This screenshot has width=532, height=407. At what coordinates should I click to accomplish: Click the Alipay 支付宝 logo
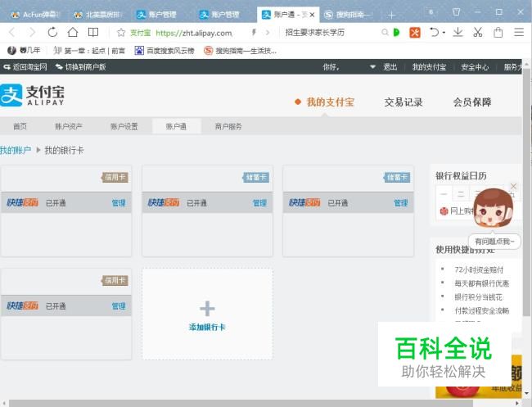point(32,95)
